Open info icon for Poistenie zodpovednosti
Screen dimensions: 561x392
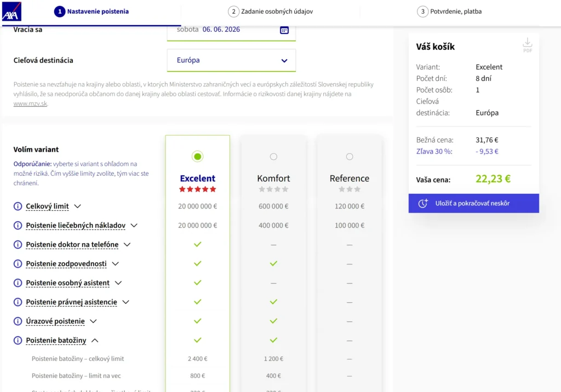coord(18,263)
